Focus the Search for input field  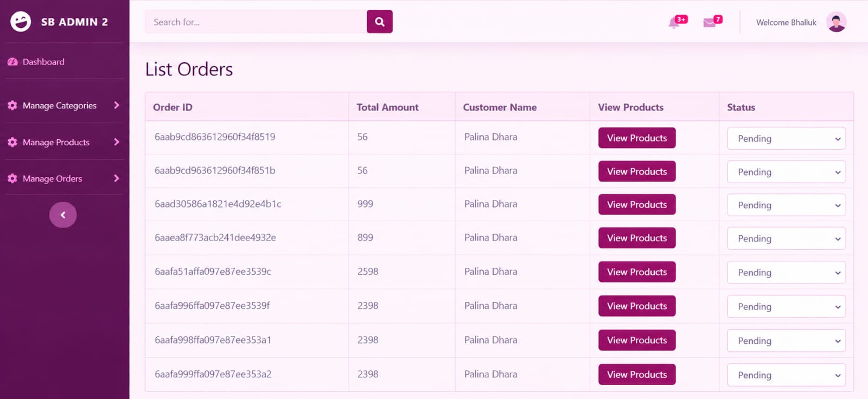[256, 22]
